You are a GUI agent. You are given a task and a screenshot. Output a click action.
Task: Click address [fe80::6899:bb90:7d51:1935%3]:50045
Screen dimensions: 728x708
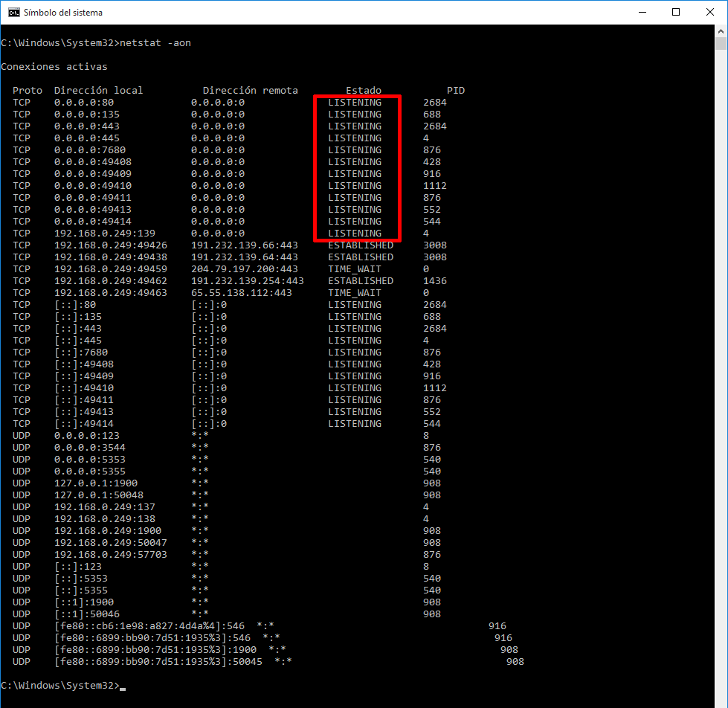coord(158,662)
